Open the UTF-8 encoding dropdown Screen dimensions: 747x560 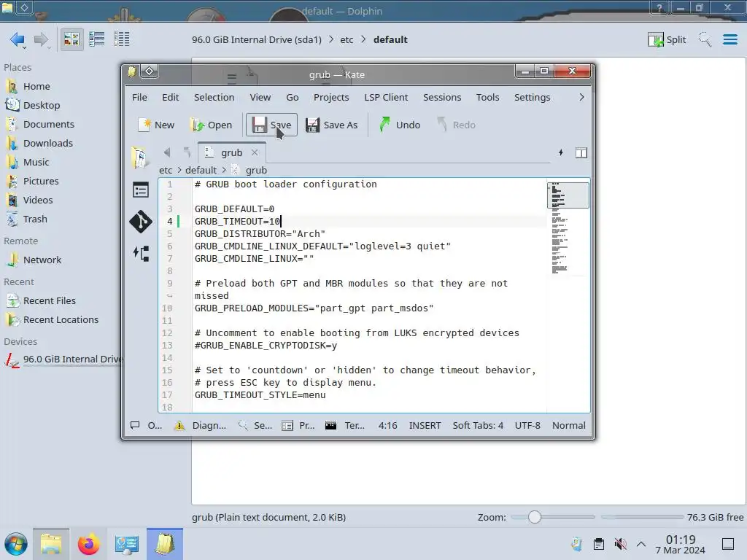527,425
